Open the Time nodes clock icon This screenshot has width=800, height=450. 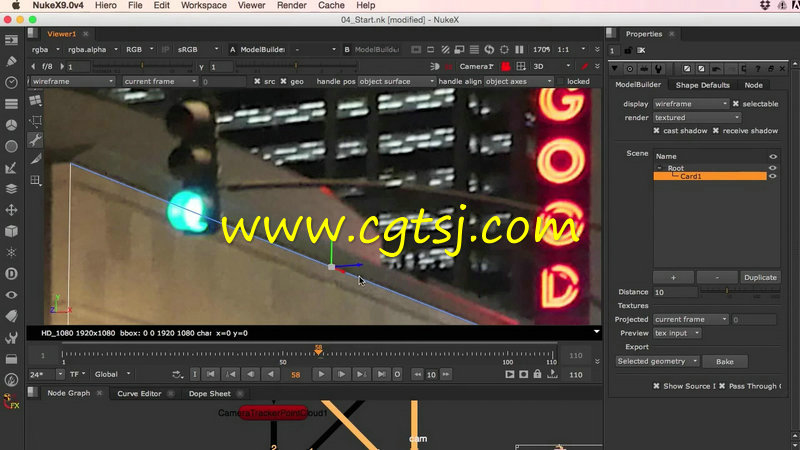tap(11, 83)
